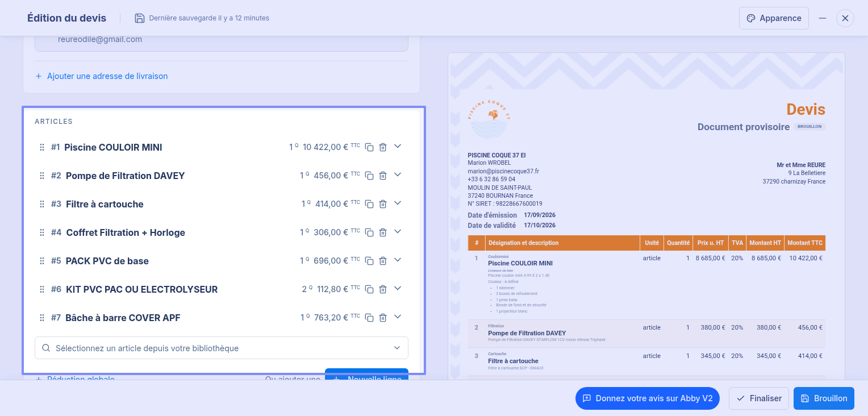Open the Apparence settings
The image size is (868, 416).
pyautogui.click(x=774, y=18)
